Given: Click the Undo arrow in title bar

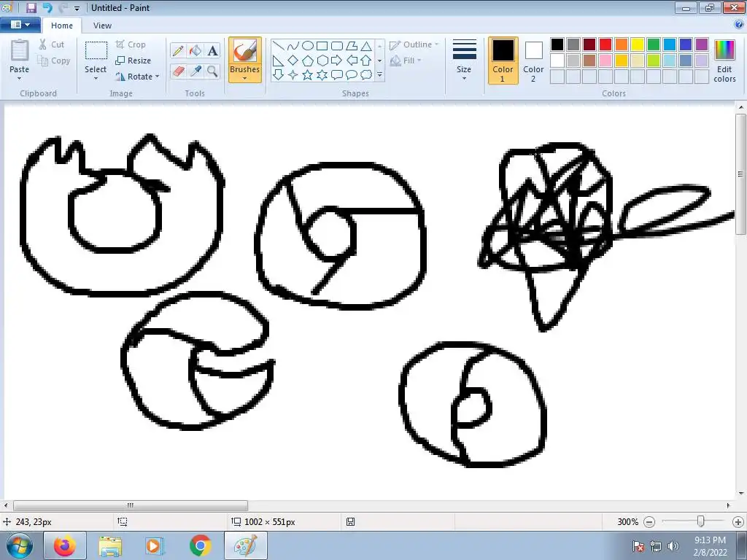Looking at the screenshot, I should click(x=47, y=7).
